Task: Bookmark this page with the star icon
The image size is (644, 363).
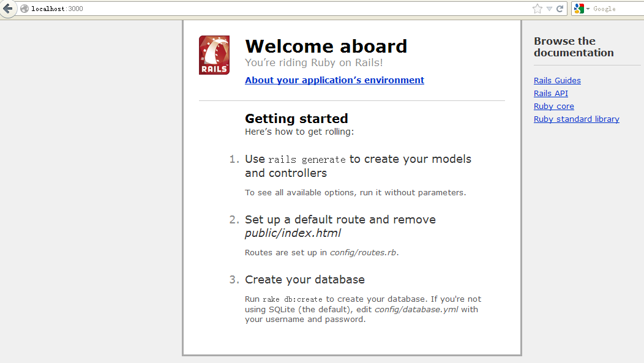Action: [537, 9]
